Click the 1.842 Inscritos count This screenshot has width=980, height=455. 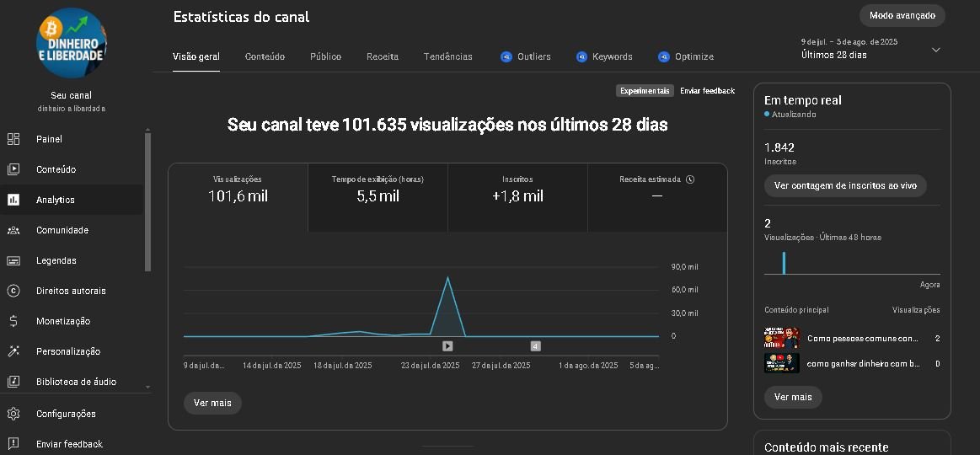[779, 147]
